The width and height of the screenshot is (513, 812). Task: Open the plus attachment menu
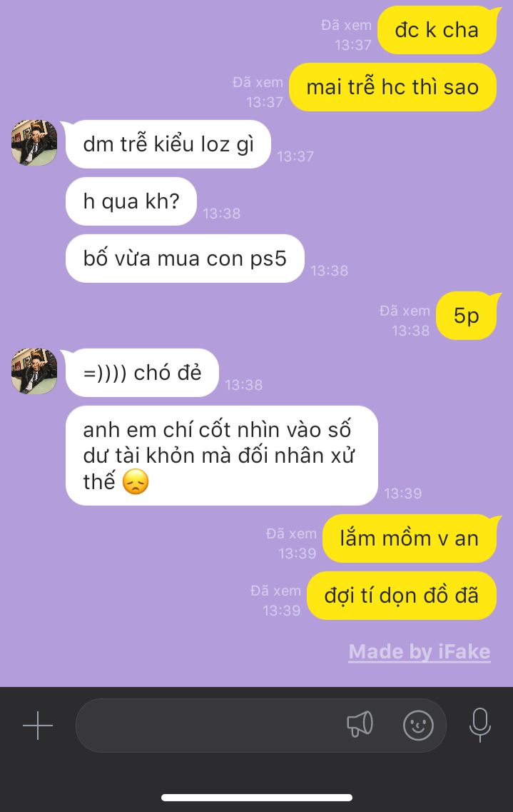point(38,726)
